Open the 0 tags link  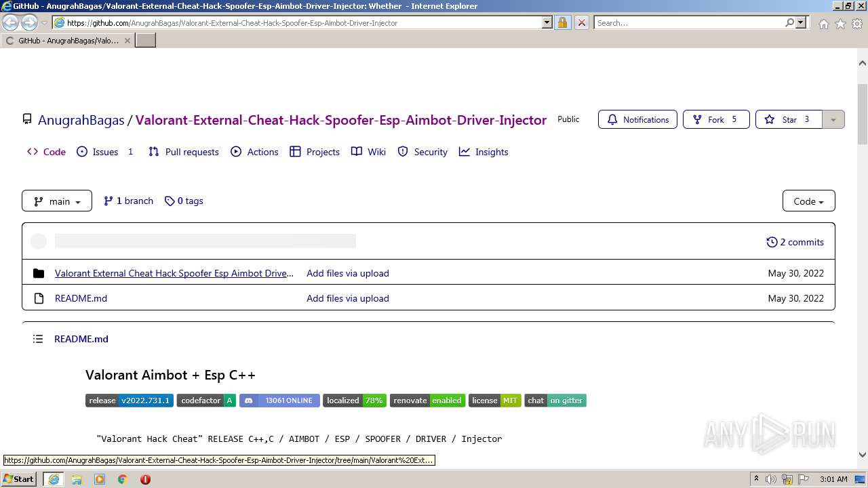pos(184,201)
